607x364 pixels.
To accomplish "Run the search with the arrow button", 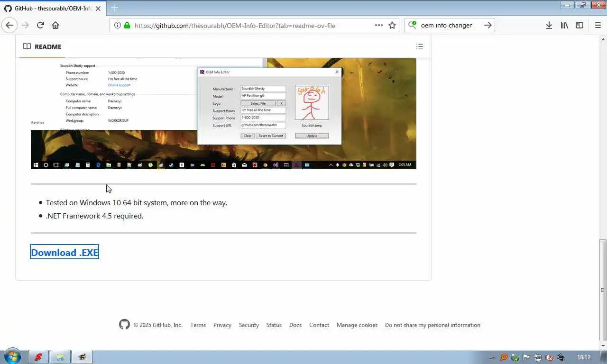I will (487, 25).
